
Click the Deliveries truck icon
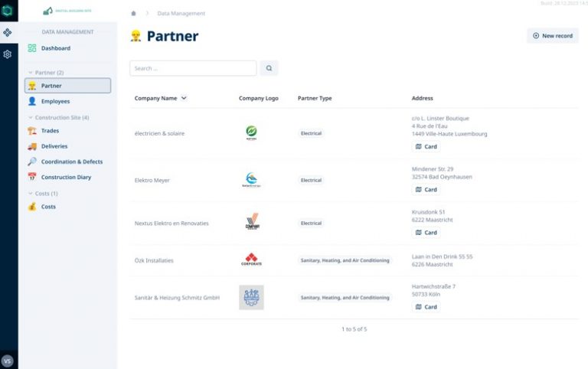32,146
